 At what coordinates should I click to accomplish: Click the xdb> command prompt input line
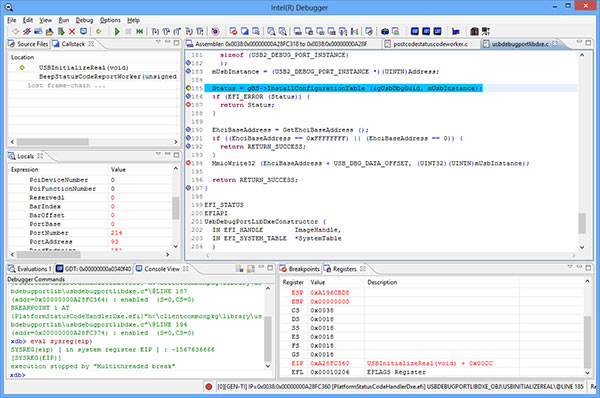136,375
